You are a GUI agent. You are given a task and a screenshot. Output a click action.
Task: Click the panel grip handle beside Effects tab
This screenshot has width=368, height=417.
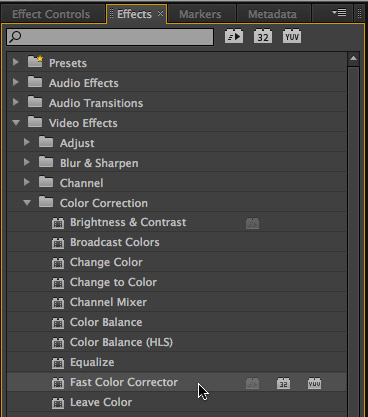(111, 14)
